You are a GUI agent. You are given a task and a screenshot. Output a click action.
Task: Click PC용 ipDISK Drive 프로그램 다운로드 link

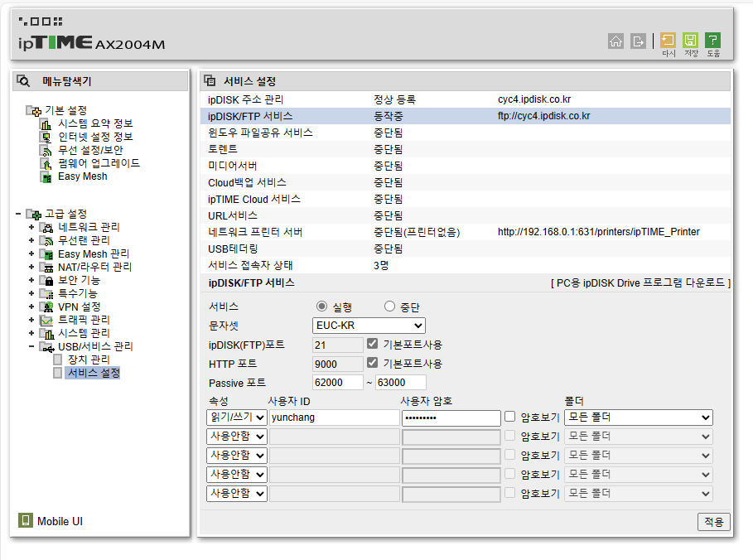click(640, 282)
